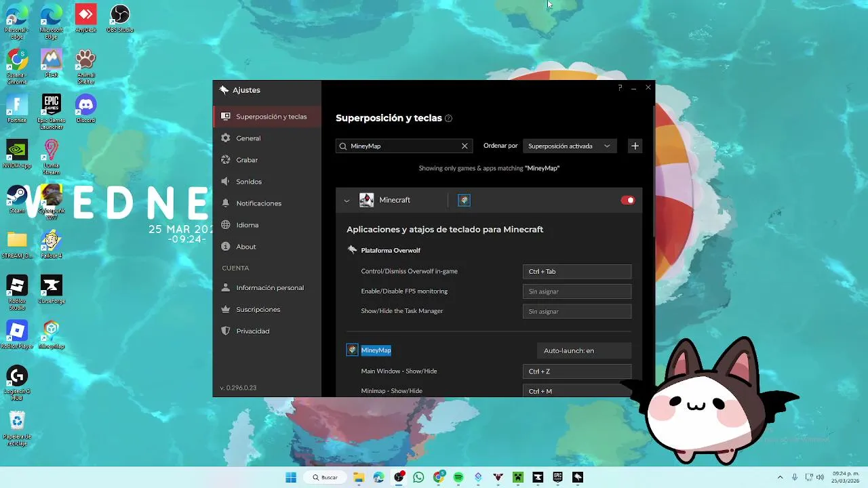Open the Epic Games Launcher desktop icon
This screenshot has width=868, height=488.
coord(51,112)
